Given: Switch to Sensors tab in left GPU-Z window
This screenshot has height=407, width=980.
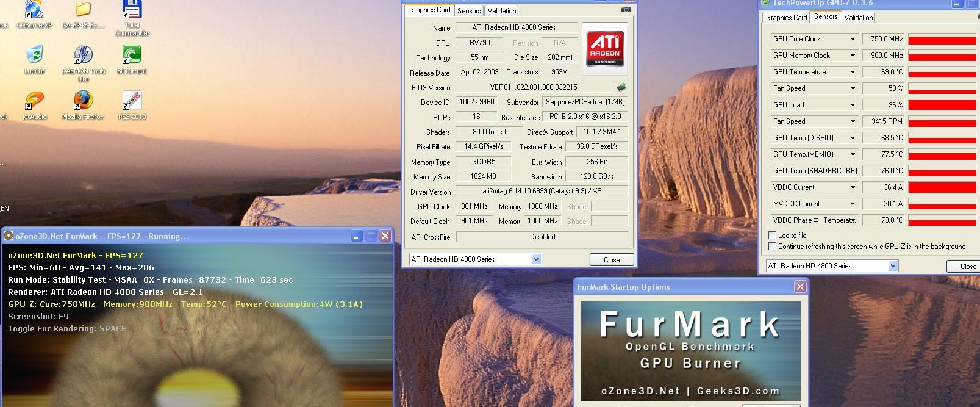Looking at the screenshot, I should coord(469,10).
